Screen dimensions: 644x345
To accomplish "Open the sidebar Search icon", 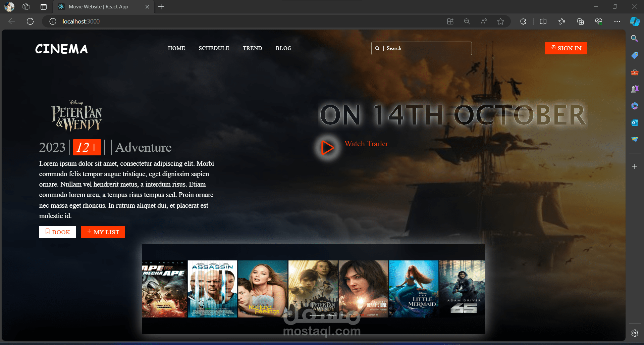I will coord(635,38).
